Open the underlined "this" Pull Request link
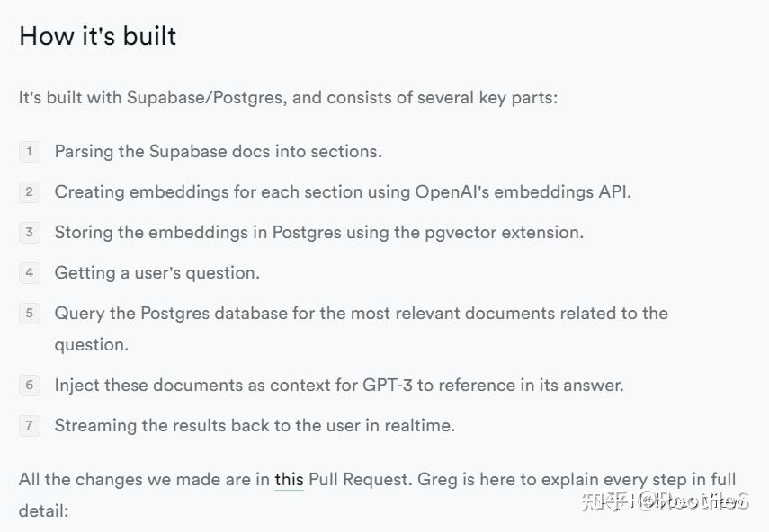 point(289,479)
